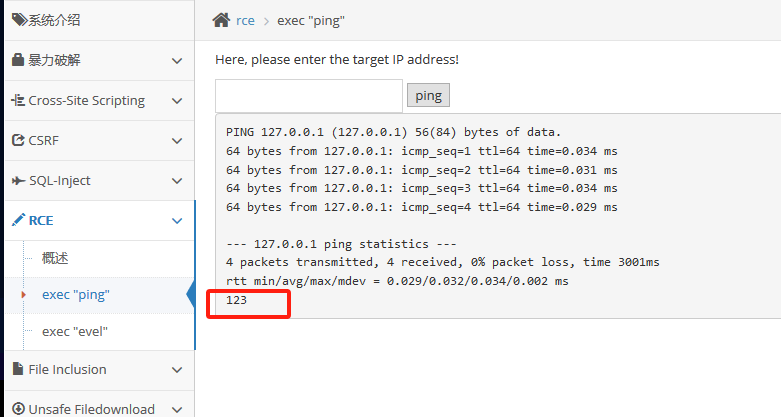Expand the File Inclusion chevron
Viewport: 781px width, 417px height.
pos(177,370)
